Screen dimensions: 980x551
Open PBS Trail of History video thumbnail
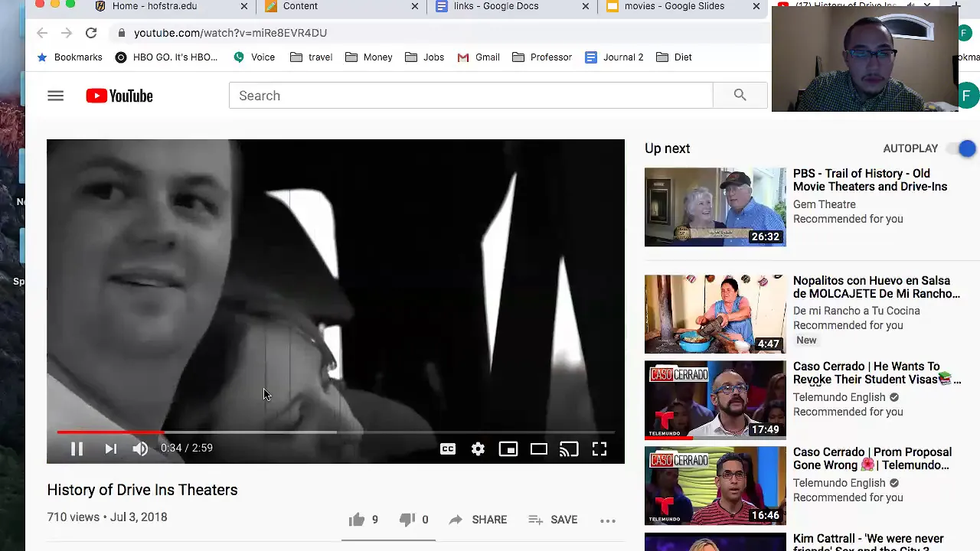coord(715,207)
